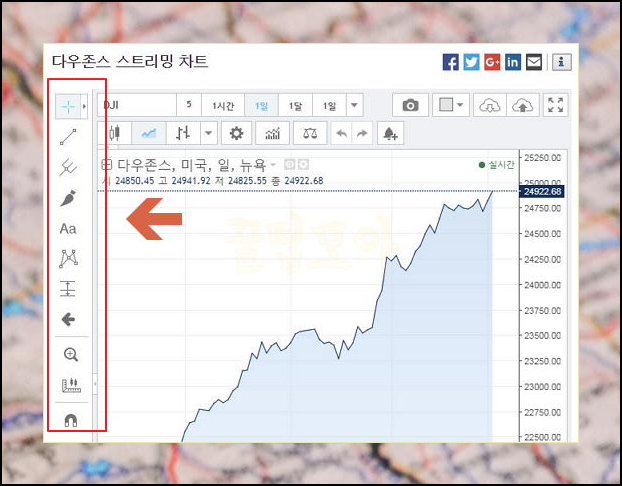Select the 5 minute interval
The height and width of the screenshot is (486, 622).
pyautogui.click(x=189, y=105)
